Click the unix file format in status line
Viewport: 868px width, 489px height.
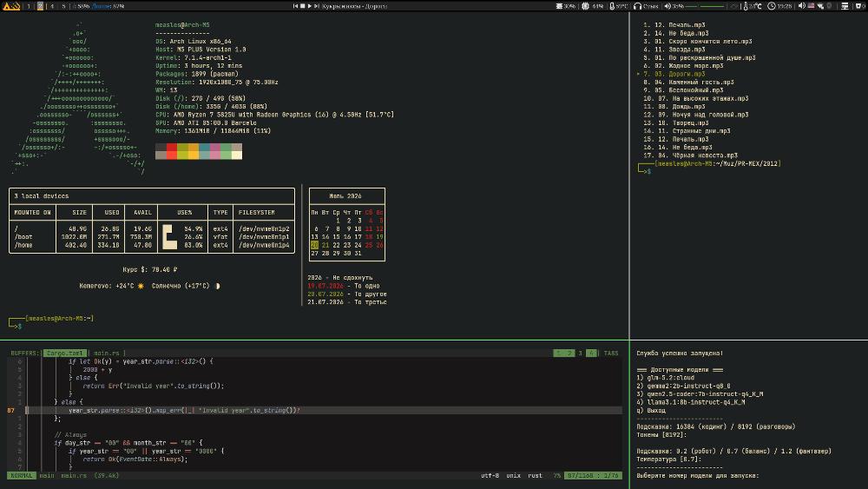pyautogui.click(x=513, y=475)
